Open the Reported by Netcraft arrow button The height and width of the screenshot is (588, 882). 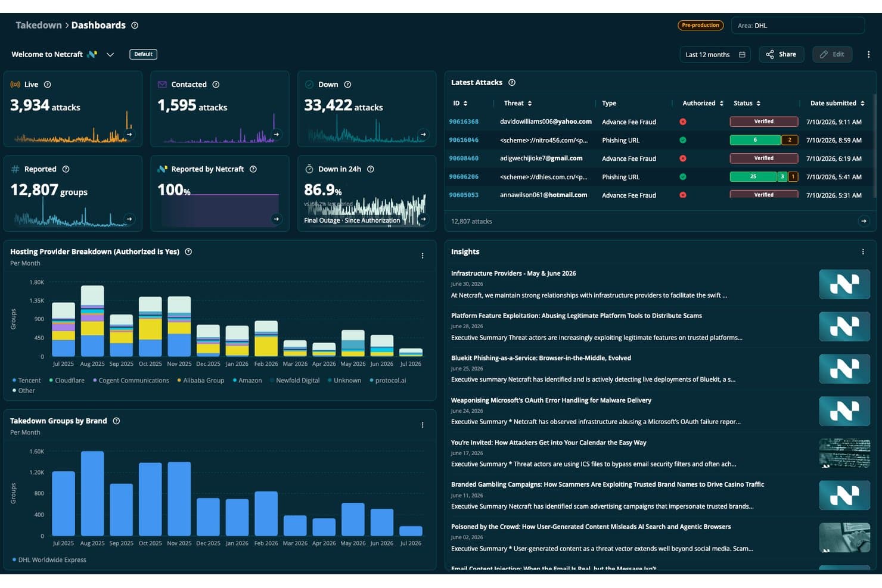276,219
